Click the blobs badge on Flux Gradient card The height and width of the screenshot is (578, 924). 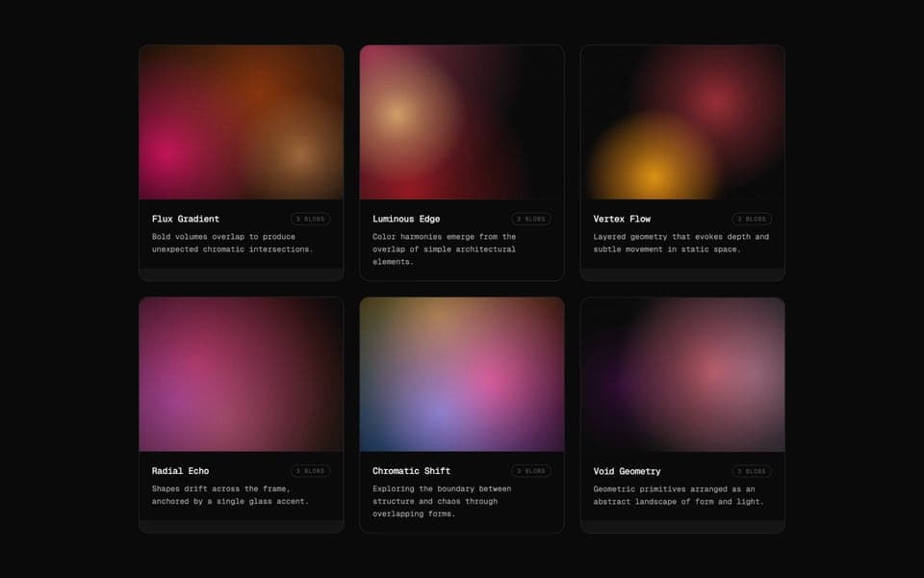[x=311, y=219]
